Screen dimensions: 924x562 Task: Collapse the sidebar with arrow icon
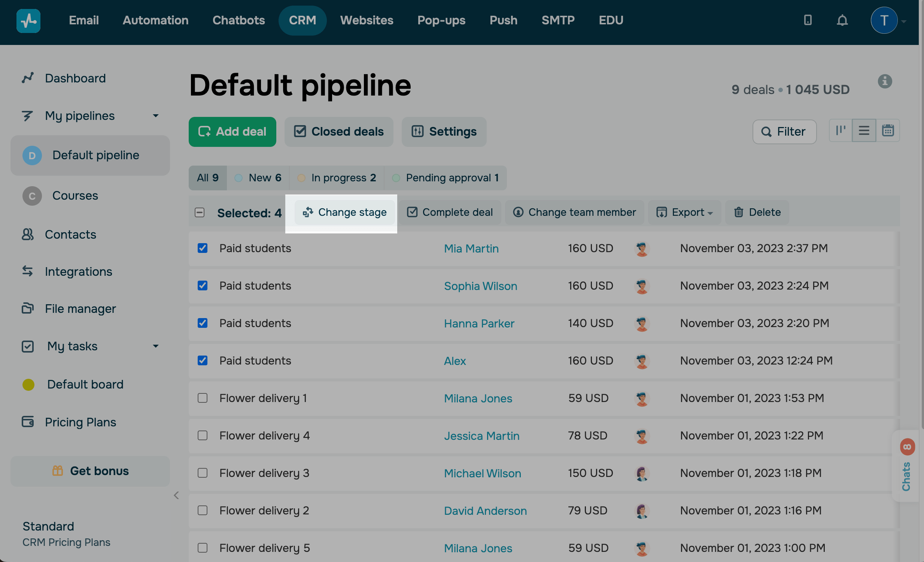[x=176, y=495]
